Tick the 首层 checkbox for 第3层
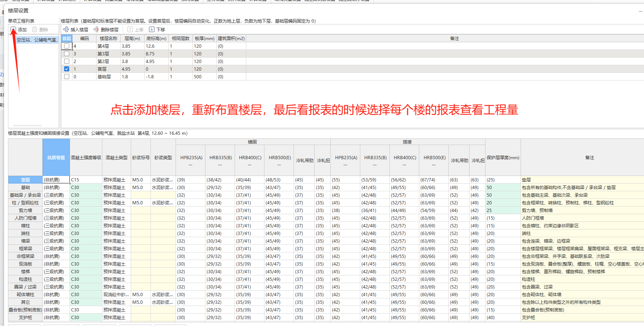 point(67,54)
